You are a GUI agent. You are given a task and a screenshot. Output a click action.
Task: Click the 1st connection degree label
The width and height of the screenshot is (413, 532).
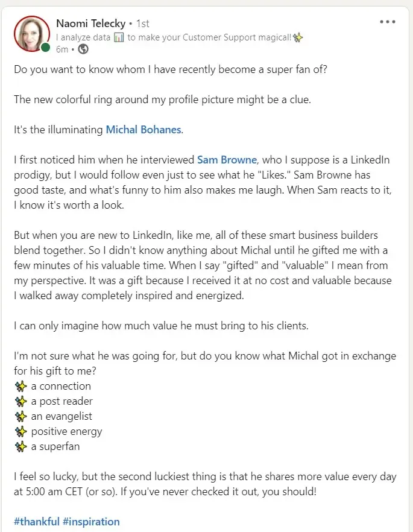tap(143, 24)
